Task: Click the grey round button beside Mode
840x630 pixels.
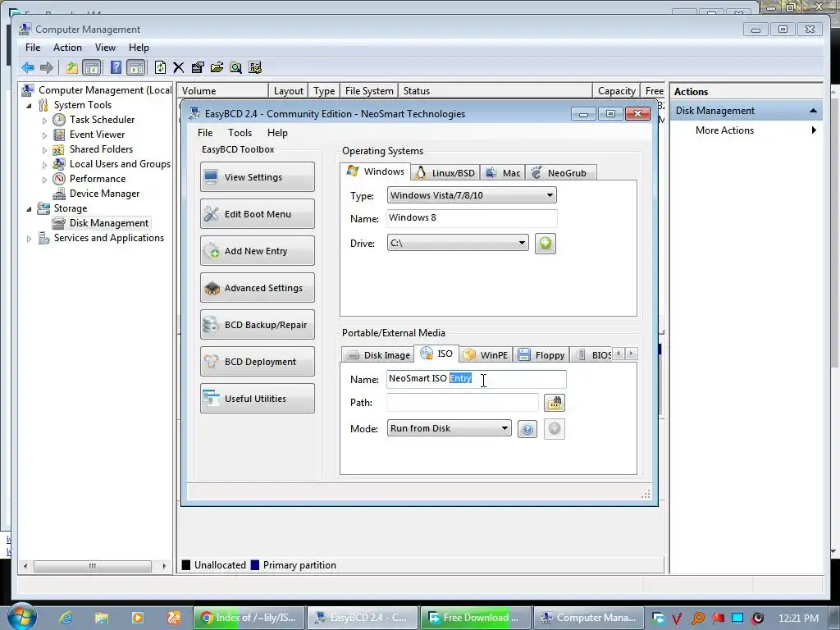Action: (555, 429)
